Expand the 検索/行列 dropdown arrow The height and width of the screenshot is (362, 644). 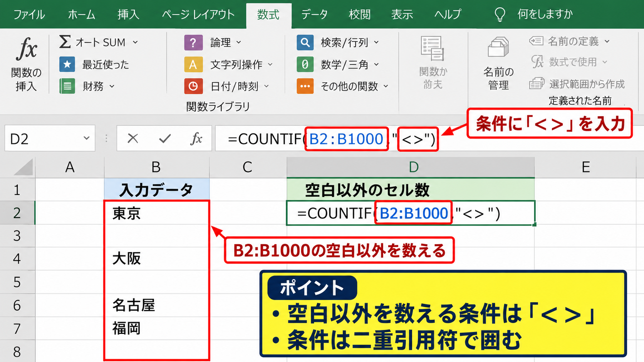click(x=376, y=42)
